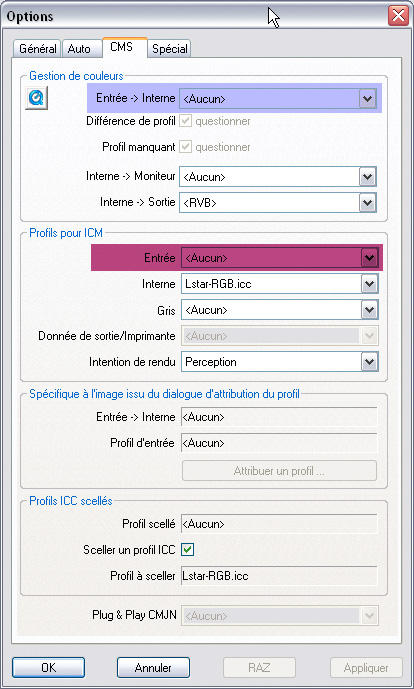Click the Attribuer un profil button
The image size is (414, 689).
click(280, 471)
